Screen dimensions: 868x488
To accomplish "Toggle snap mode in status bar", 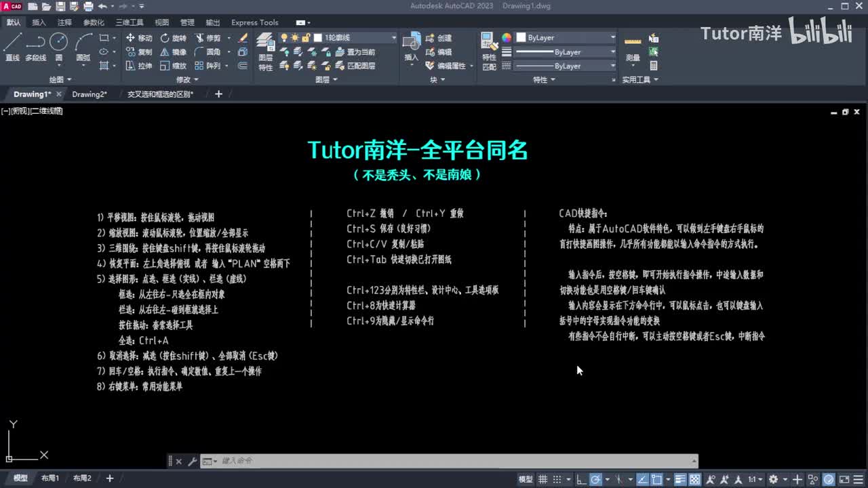I will [557, 479].
